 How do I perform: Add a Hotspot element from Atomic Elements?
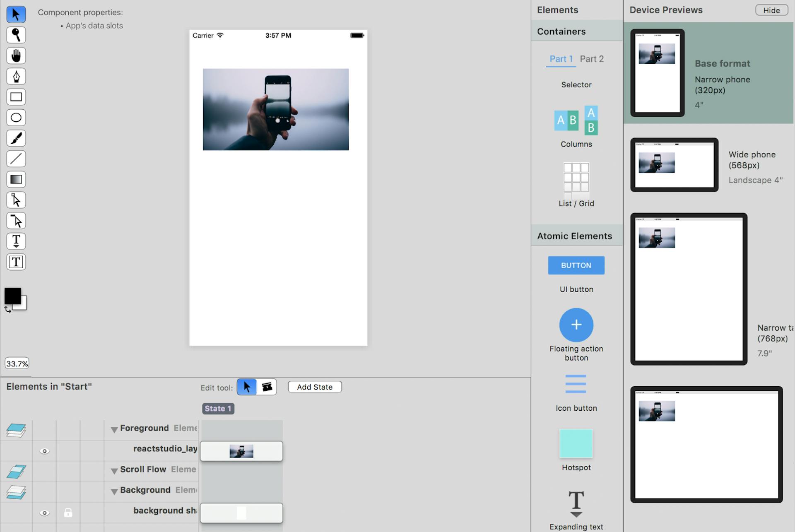pos(576,443)
